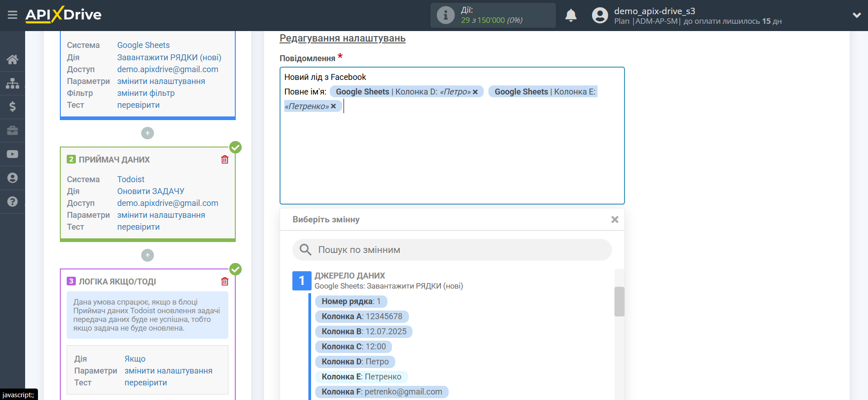Click the user avatar icon
Screen dimensions: 868x400
(x=600, y=16)
